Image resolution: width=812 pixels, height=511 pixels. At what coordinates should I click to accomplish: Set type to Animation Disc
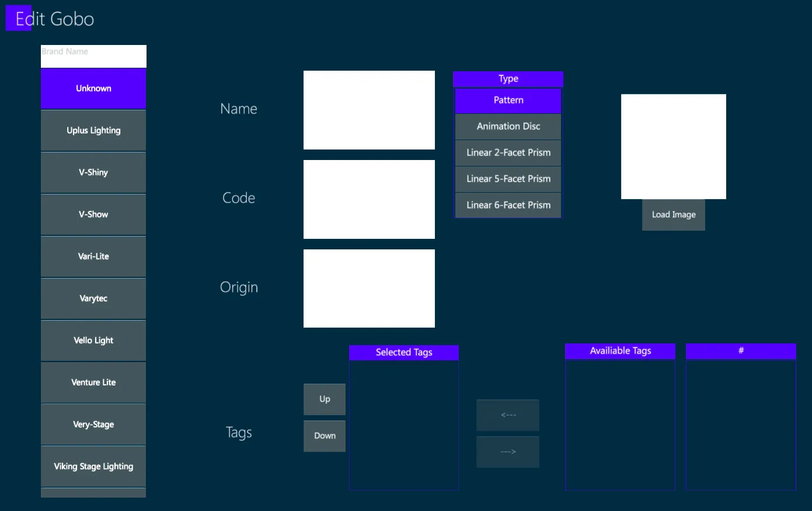pos(508,127)
